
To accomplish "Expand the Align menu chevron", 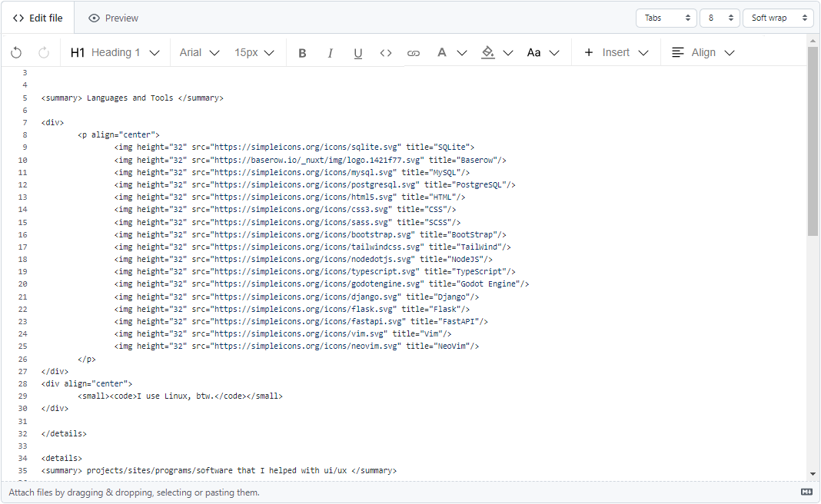I will pos(730,53).
